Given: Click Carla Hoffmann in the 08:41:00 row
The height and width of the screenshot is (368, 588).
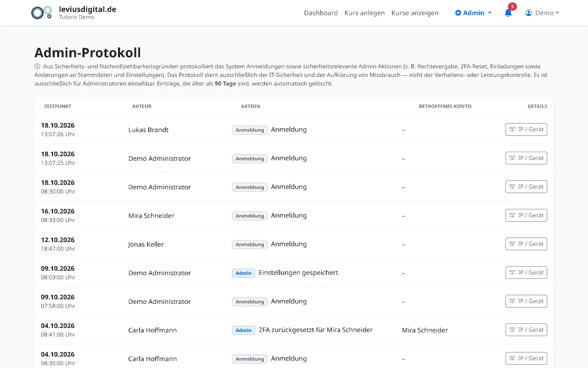Looking at the screenshot, I should [x=152, y=330].
